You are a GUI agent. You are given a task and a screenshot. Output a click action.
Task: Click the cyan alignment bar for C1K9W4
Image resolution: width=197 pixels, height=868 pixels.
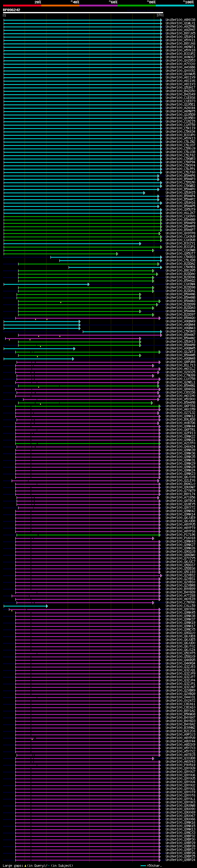point(46,284)
